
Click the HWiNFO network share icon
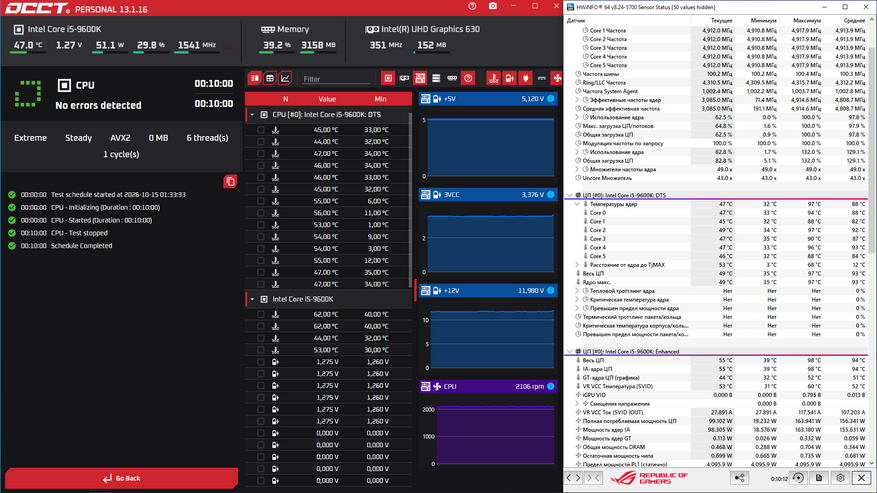[739, 478]
